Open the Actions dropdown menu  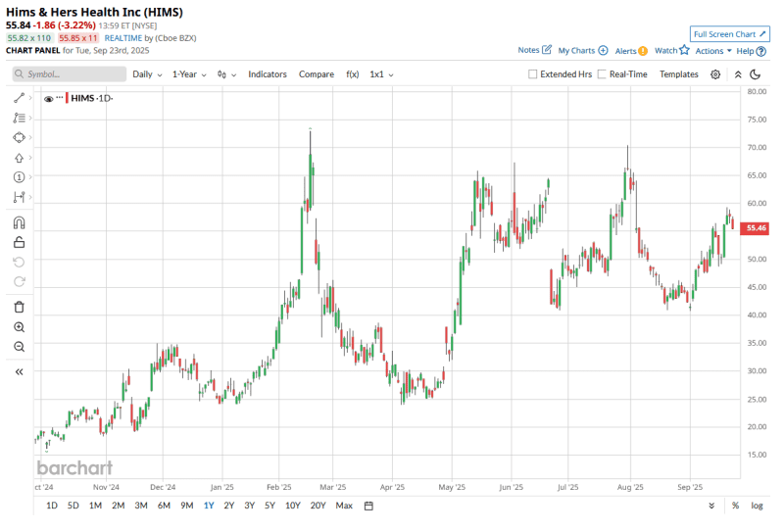pos(712,51)
